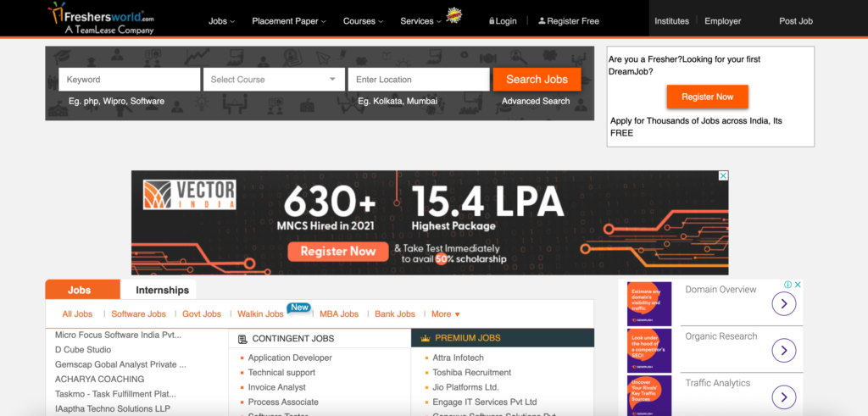Open the Courses dropdown menu
The image size is (868, 416).
(x=363, y=21)
